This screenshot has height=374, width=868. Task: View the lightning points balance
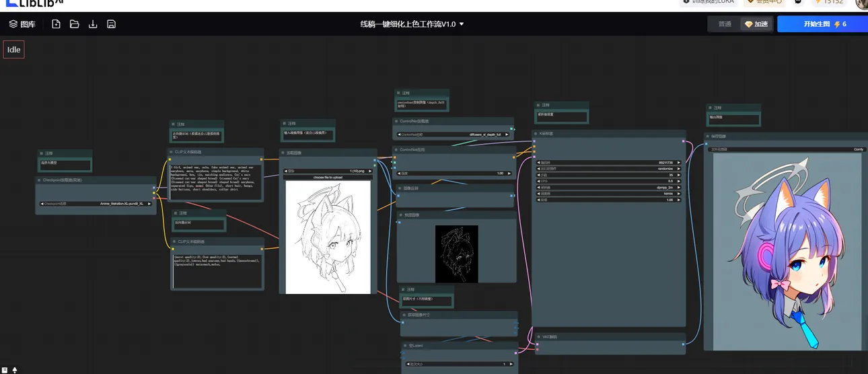pos(828,2)
